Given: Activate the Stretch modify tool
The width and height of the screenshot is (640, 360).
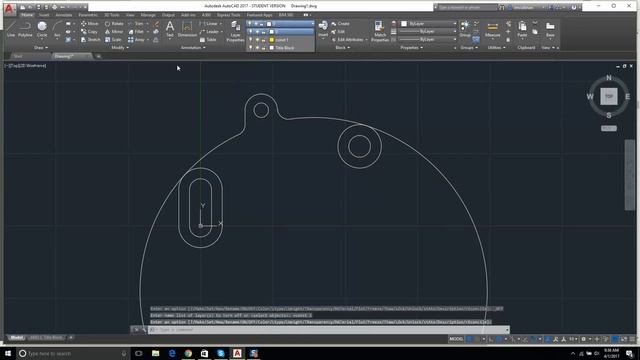Looking at the screenshot, I should (90, 40).
